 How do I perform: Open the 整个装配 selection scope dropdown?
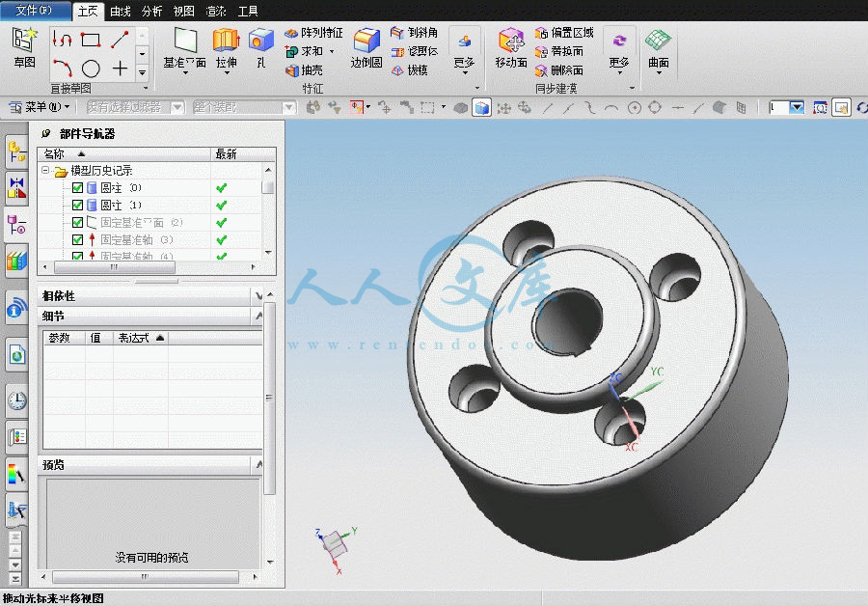289,107
